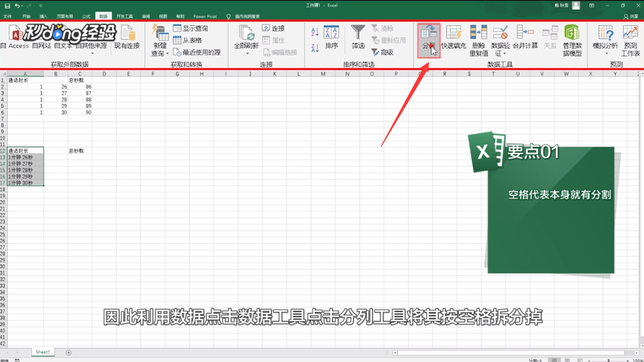Image resolution: width=644 pixels, height=362 pixels.
Task: Switch to the 开发工具 Developer tab
Action: (x=124, y=17)
